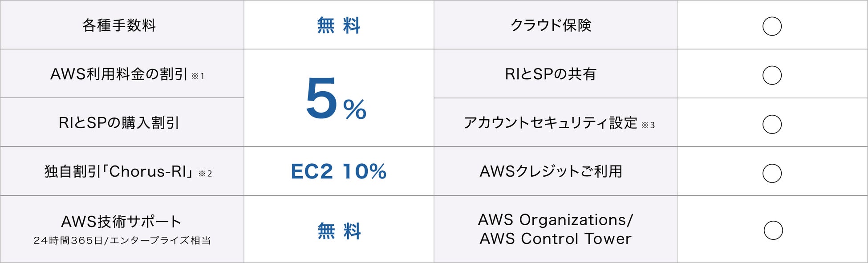This screenshot has height=263, width=868.
Task: Click the circle next to アカウントセキュリティ設定
Action: pyautogui.click(x=772, y=124)
